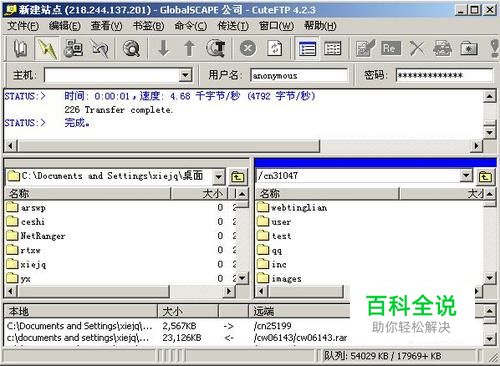500x366 pixels.
Task: Select the test remote folder
Action: pos(274,236)
